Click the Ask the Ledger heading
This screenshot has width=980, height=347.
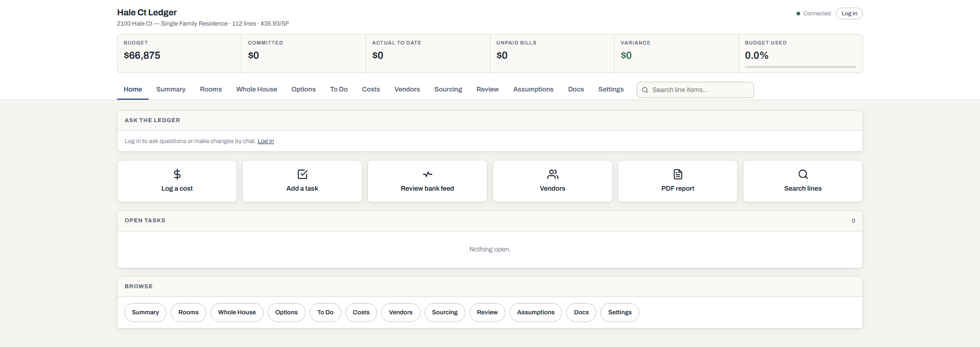152,120
